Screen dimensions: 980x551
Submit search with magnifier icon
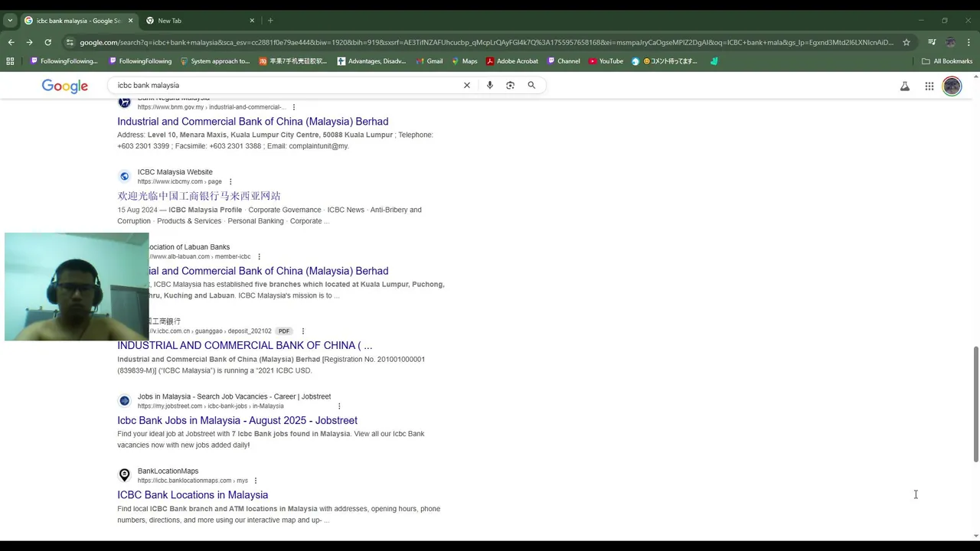531,85
